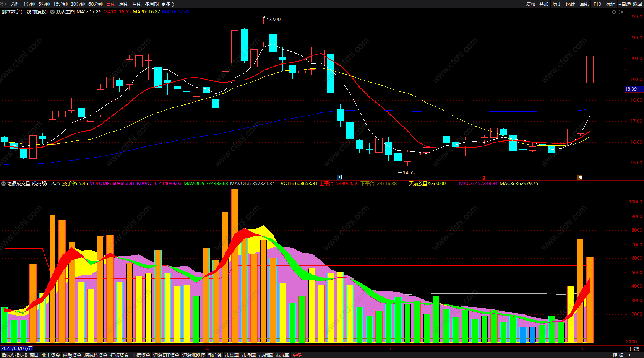Click the MA60 indicator label
644x358 pixels.
click(x=176, y=12)
